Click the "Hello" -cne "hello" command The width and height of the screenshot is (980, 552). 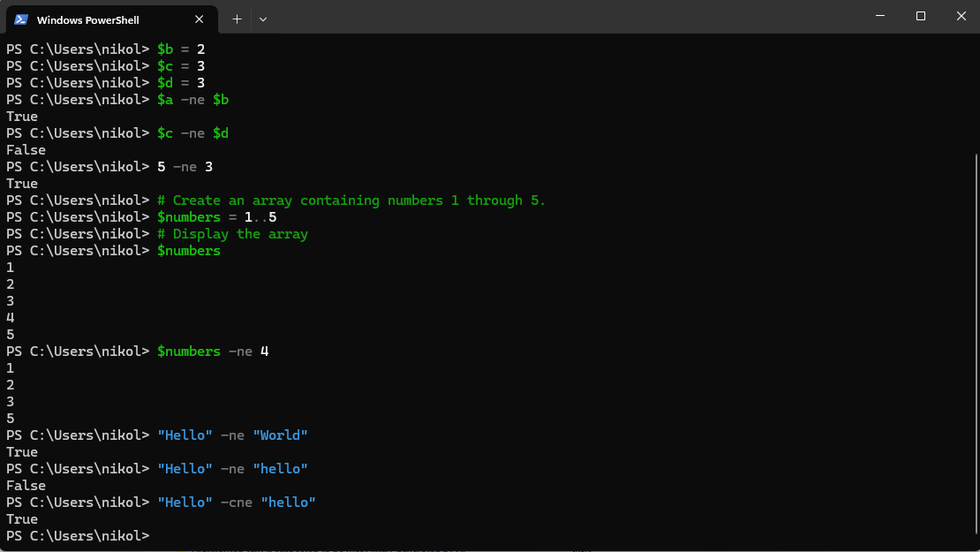pyautogui.click(x=237, y=502)
